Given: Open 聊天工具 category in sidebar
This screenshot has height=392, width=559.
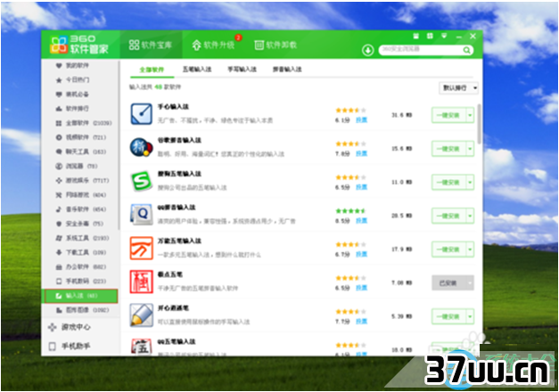Looking at the screenshot, I should (x=81, y=151).
